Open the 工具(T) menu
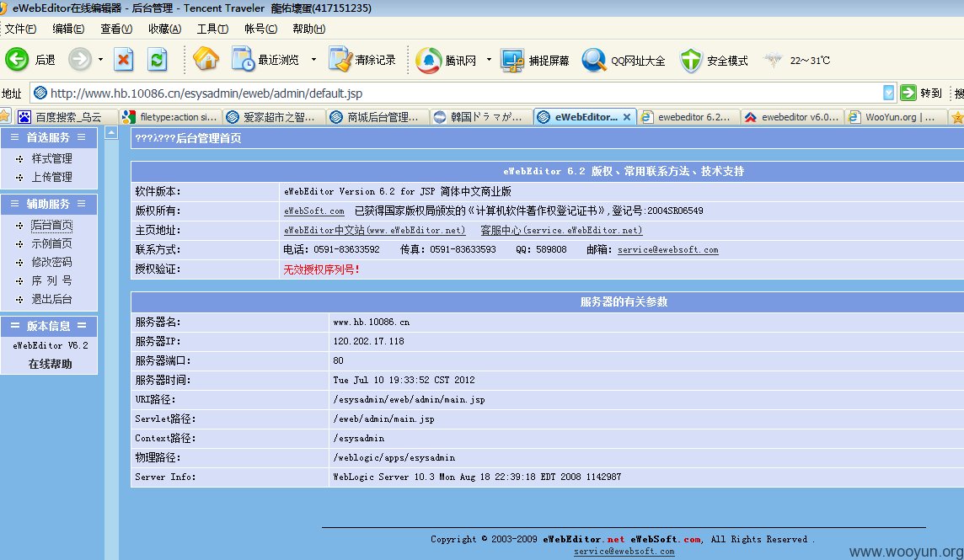Image resolution: width=964 pixels, height=560 pixels. tap(212, 29)
